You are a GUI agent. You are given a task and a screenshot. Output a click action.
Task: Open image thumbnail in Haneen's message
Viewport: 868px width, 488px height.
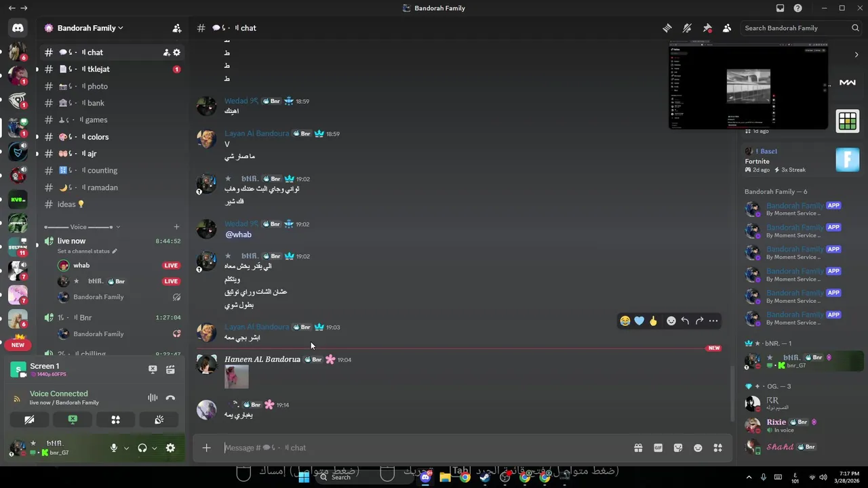[237, 377]
